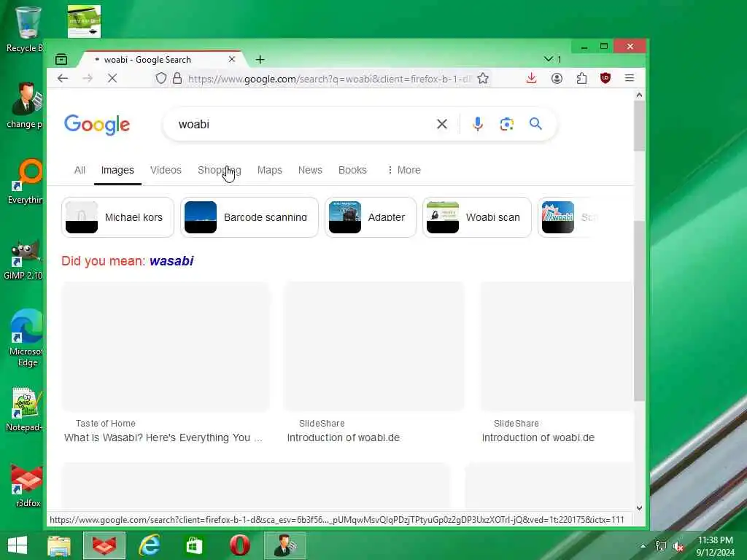Show hidden tray icons arrow
This screenshot has height=560, width=747.
click(x=643, y=546)
